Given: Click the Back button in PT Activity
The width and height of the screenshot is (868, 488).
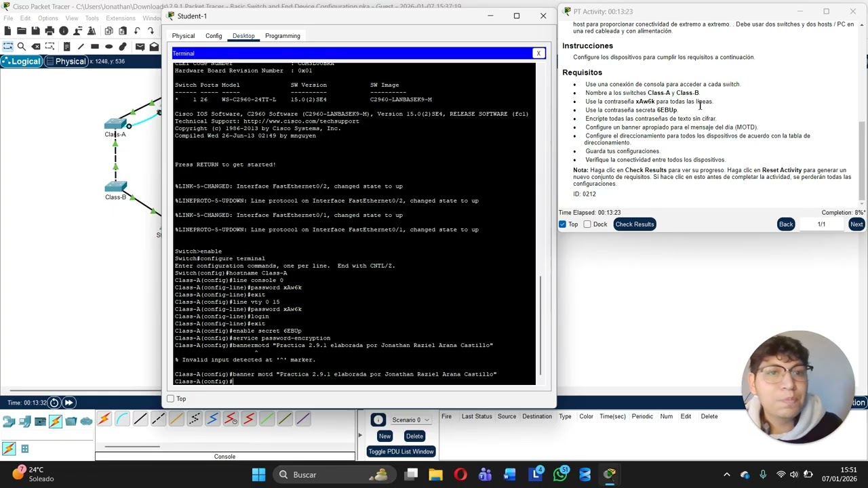Looking at the screenshot, I should (x=786, y=224).
